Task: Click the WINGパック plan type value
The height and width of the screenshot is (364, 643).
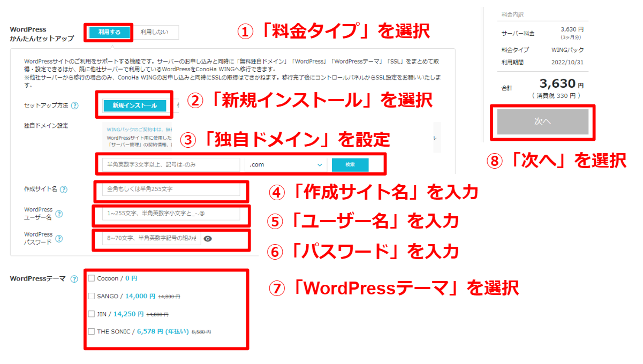Action: click(x=568, y=50)
